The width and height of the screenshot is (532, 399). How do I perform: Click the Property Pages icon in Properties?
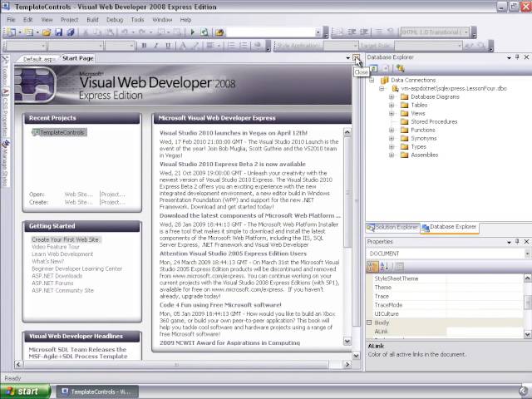point(399,267)
